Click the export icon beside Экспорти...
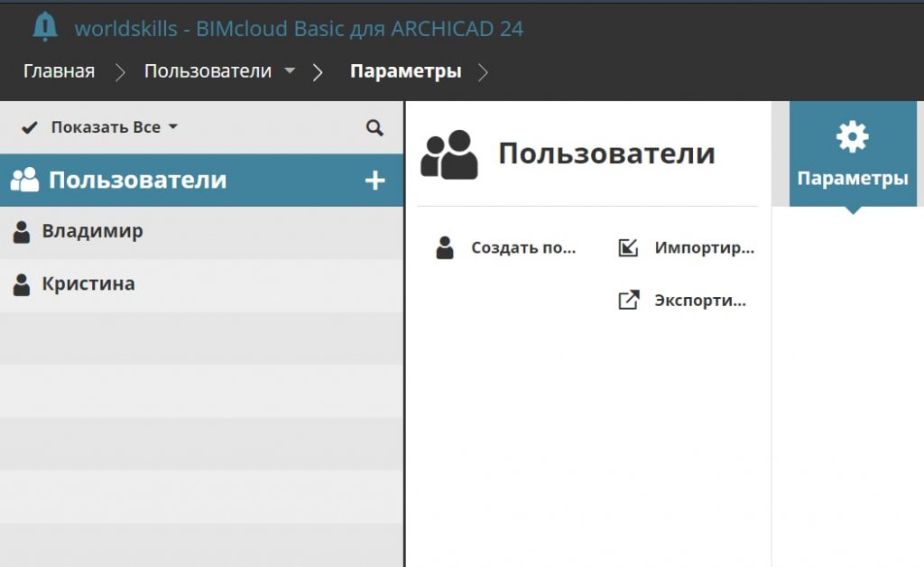The image size is (924, 567). (628, 301)
